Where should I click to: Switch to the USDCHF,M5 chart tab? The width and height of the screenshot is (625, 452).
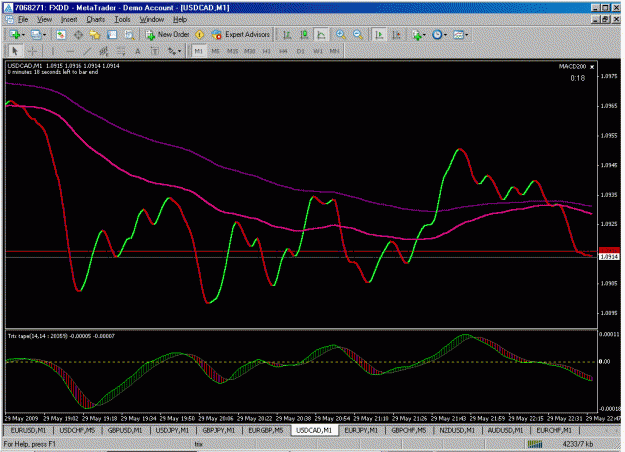click(x=77, y=430)
